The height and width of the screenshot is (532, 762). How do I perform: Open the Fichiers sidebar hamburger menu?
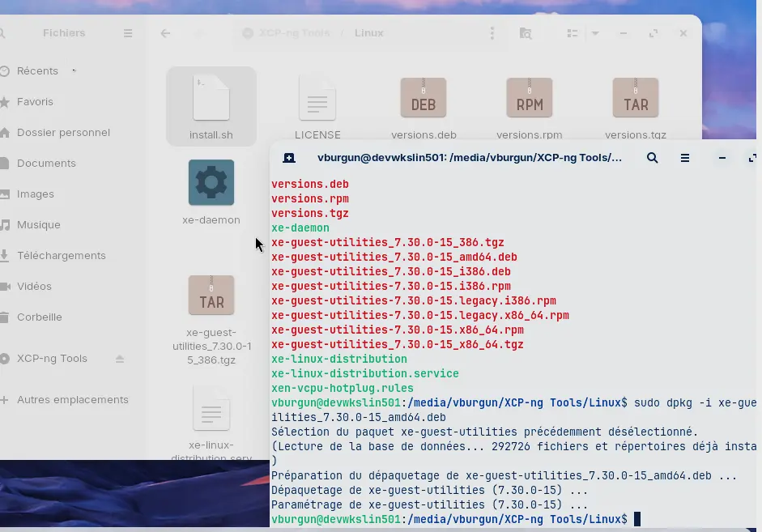coord(128,33)
